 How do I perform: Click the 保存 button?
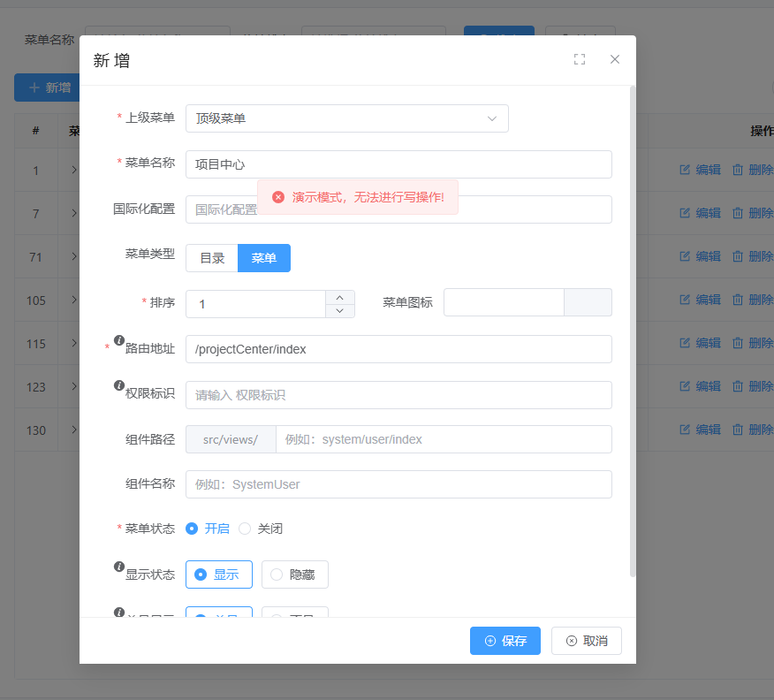pos(505,641)
